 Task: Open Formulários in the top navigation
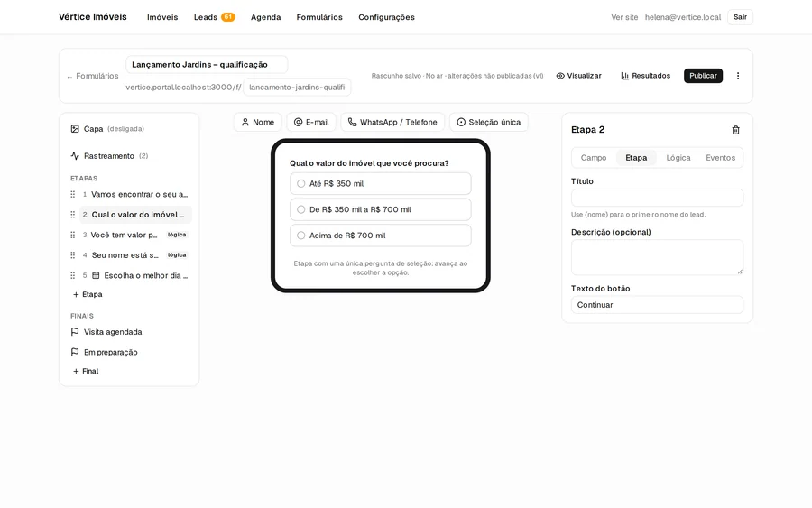pyautogui.click(x=319, y=17)
